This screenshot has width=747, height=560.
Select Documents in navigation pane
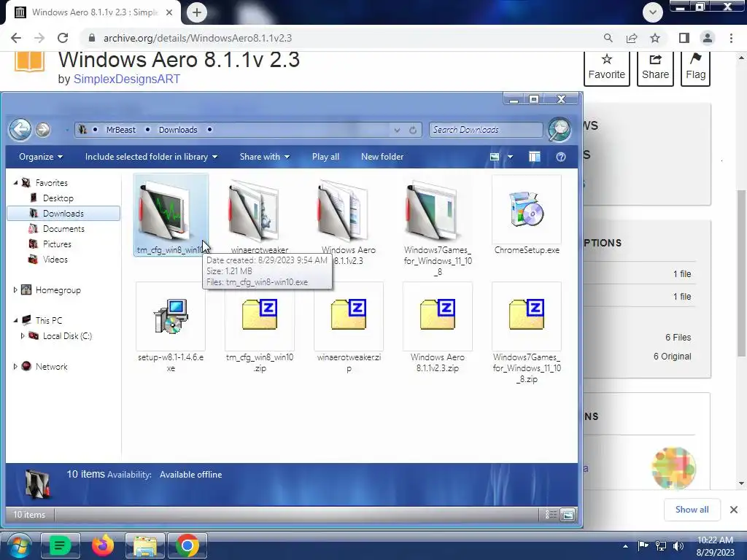[x=63, y=228]
